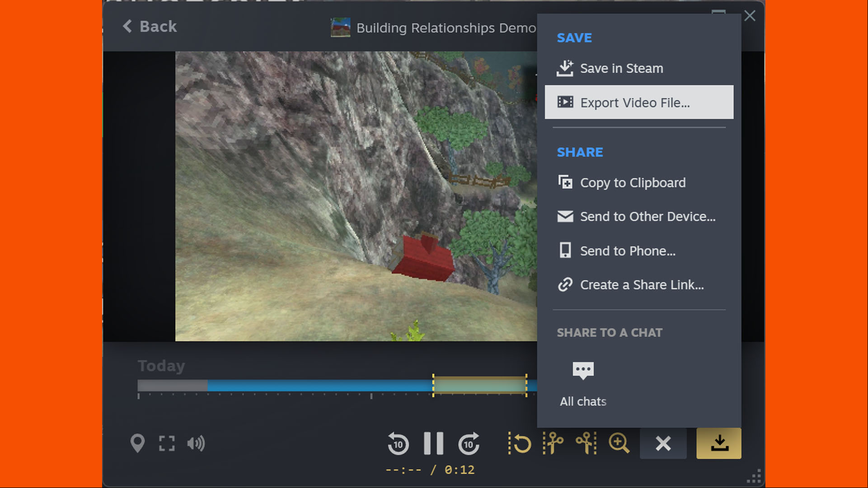Click the Building Relationships Demo game icon

340,28
